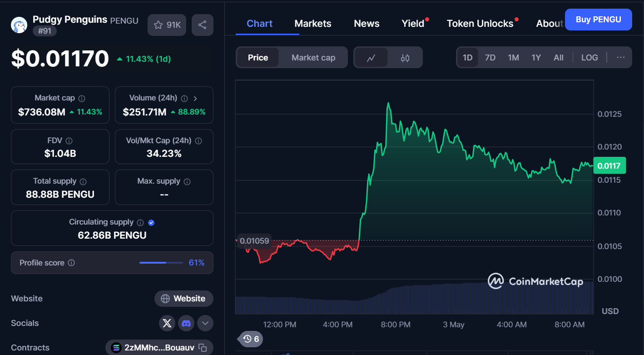Select the Price chart toggle

258,57
